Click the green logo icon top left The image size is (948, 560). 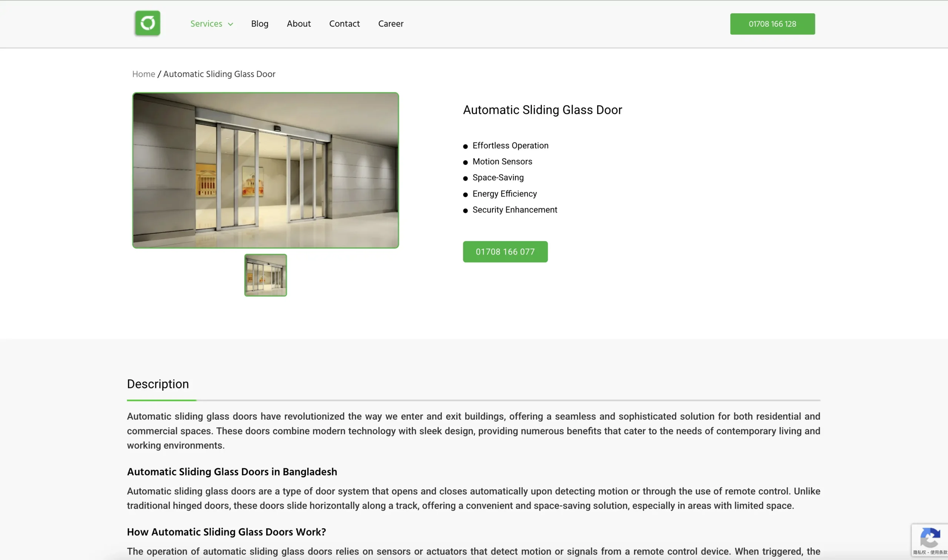[147, 23]
